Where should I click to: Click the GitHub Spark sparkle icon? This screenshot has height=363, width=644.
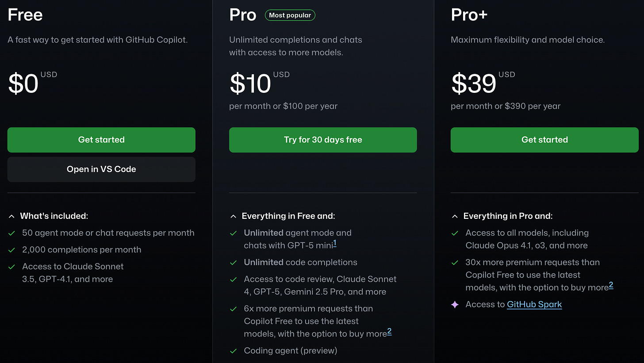pyautogui.click(x=455, y=305)
